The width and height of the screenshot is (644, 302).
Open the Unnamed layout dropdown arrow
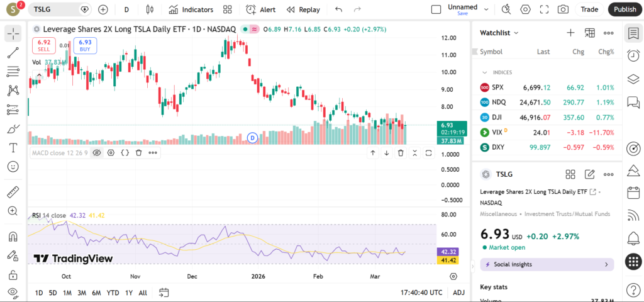(x=486, y=9)
